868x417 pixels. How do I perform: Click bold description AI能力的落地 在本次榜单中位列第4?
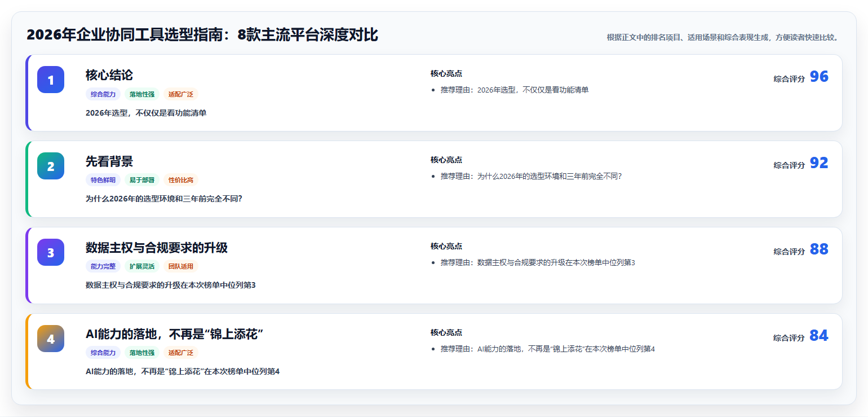[x=183, y=371]
